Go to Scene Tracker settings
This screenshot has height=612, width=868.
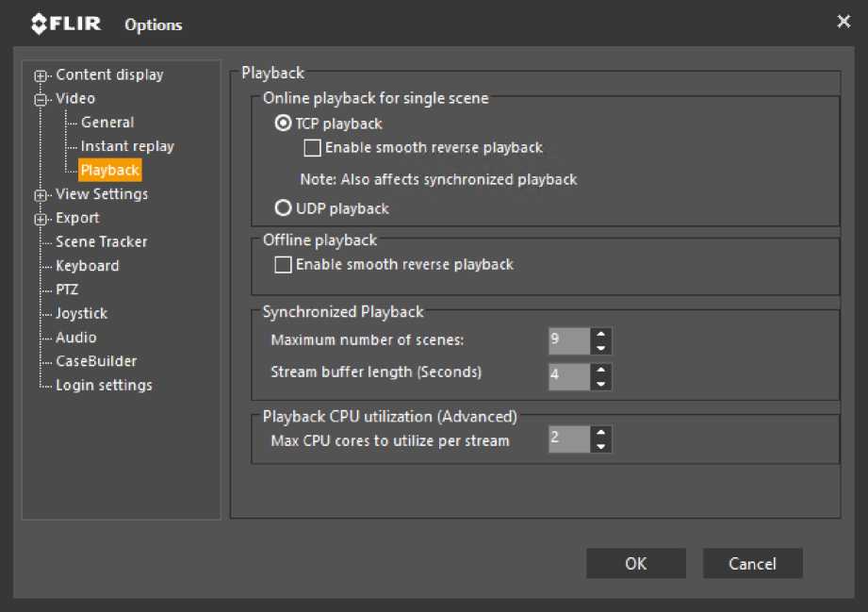(x=101, y=242)
